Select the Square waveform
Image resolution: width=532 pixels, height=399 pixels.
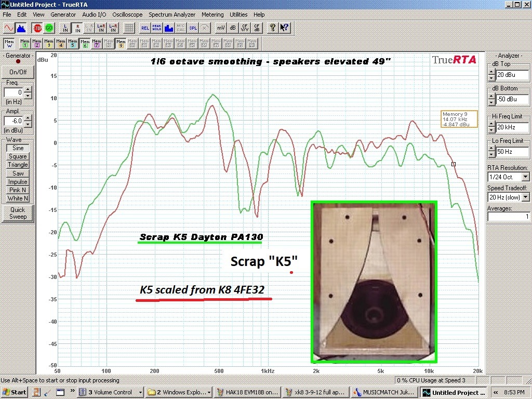(x=18, y=156)
